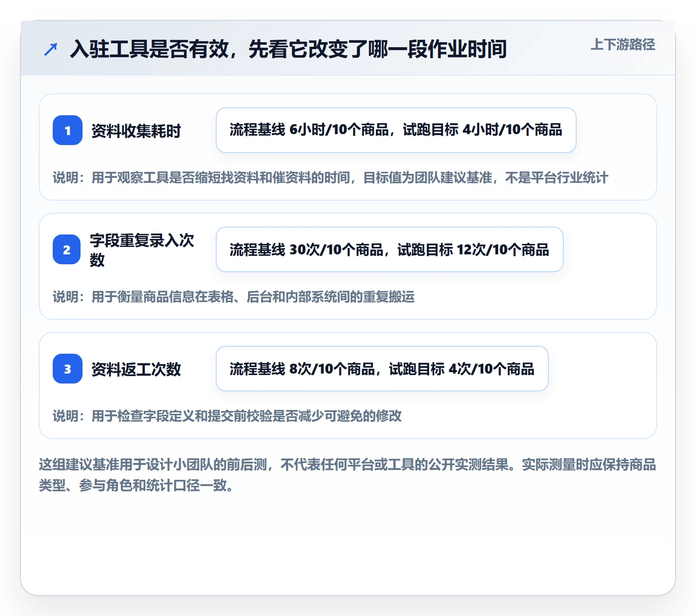Click the number 1 badge for 资料收集耗时
696x616 pixels.
pyautogui.click(x=68, y=130)
